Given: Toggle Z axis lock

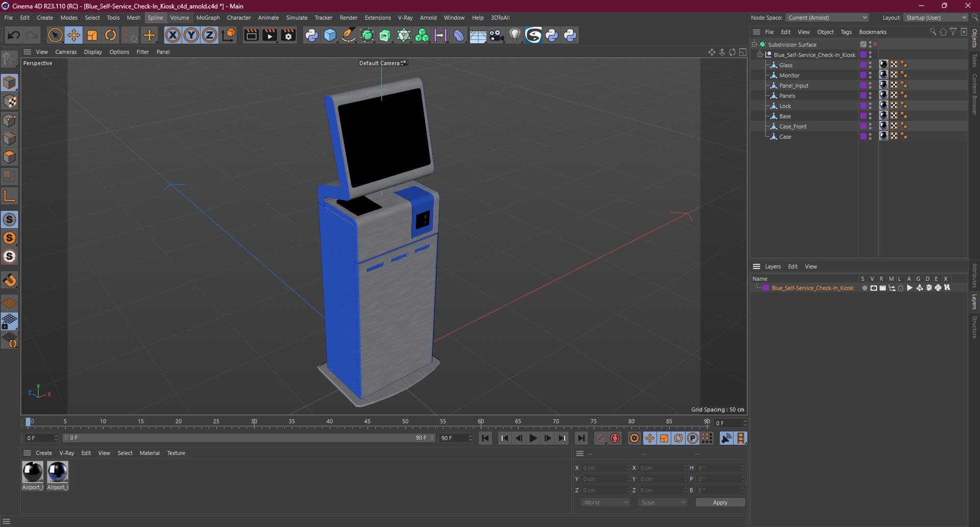Looking at the screenshot, I should pyautogui.click(x=210, y=35).
